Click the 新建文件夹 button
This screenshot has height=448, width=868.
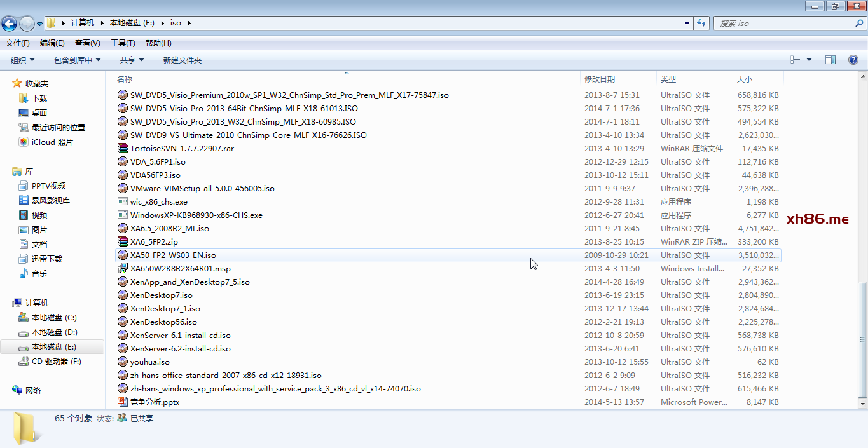[182, 60]
